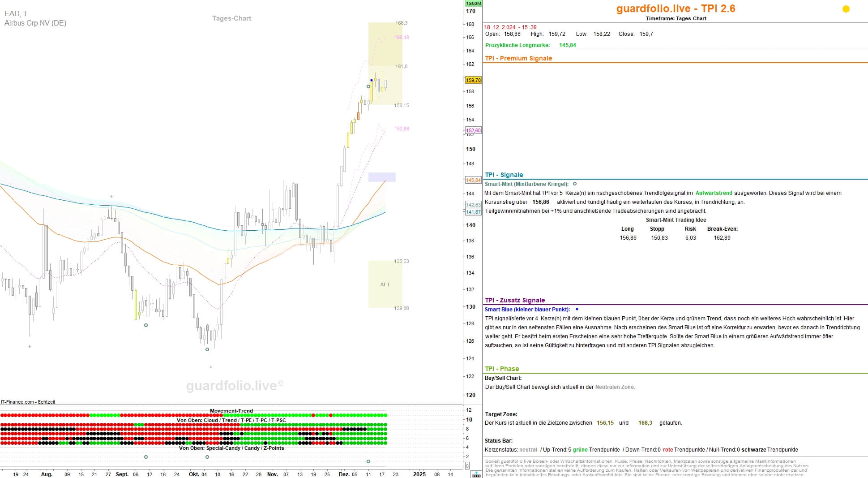This screenshot has height=478, width=868.
Task: Click the green 1S50M badge above price axis
Action: point(473,4)
